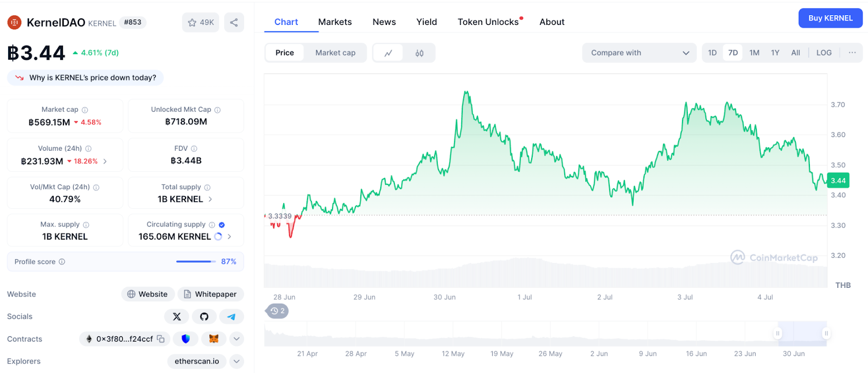The height and width of the screenshot is (373, 868).
Task: Add KernelDAO to watchlist via star button
Action: point(201,22)
